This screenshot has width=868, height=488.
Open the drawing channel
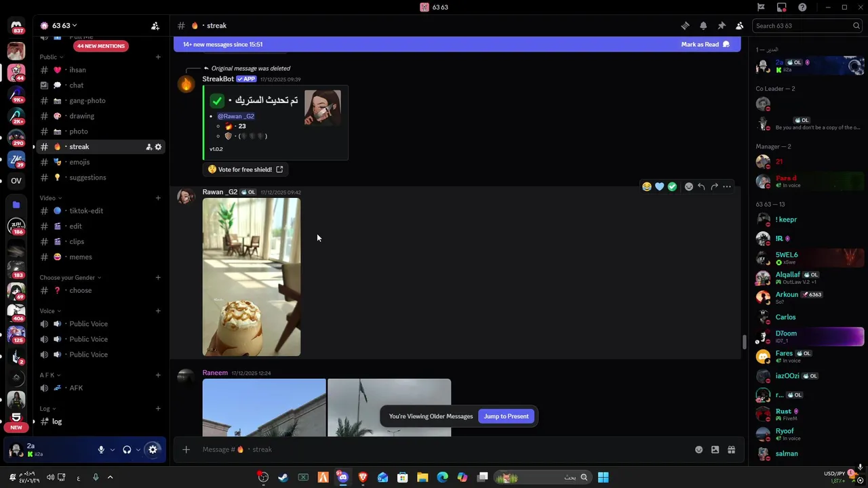[x=100, y=116]
